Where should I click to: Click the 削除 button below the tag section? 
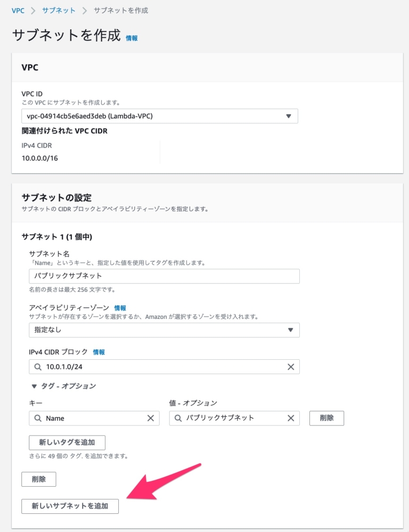[38, 479]
